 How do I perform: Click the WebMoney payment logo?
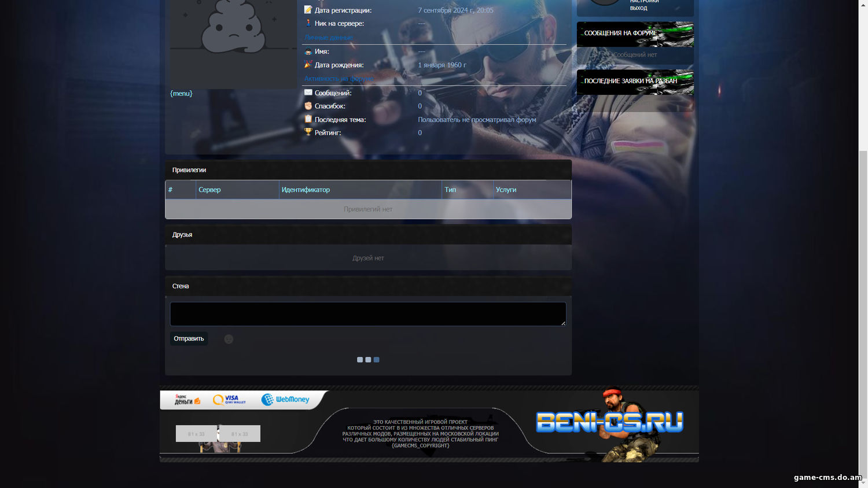285,400
